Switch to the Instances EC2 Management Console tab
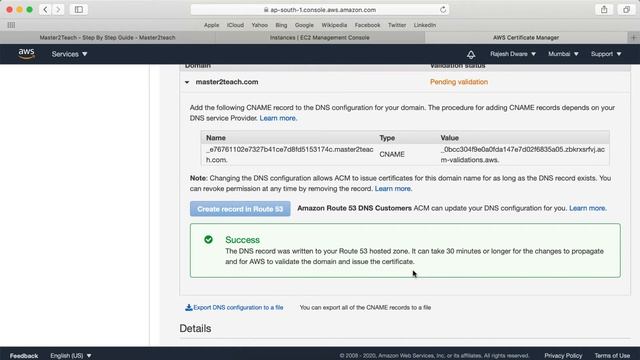The image size is (640, 360). pos(320,38)
